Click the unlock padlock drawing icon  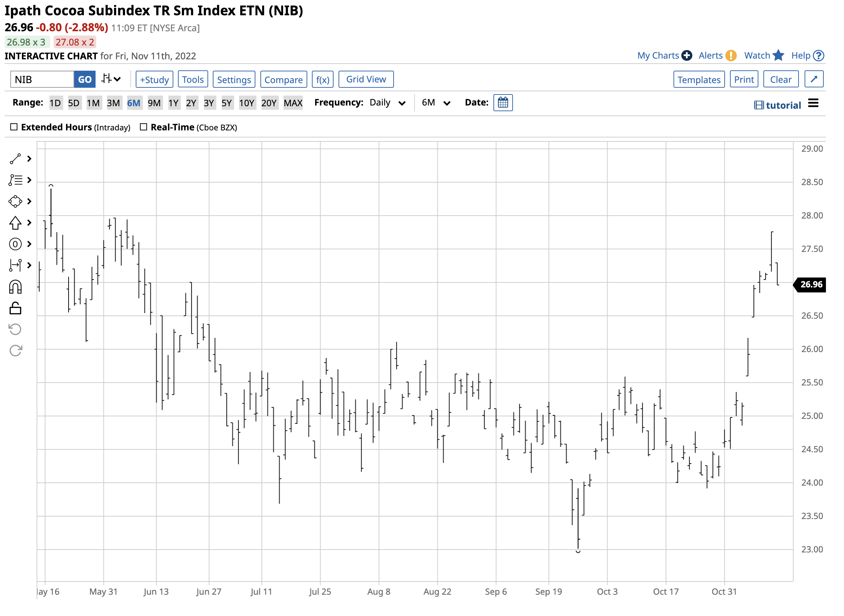coord(15,308)
